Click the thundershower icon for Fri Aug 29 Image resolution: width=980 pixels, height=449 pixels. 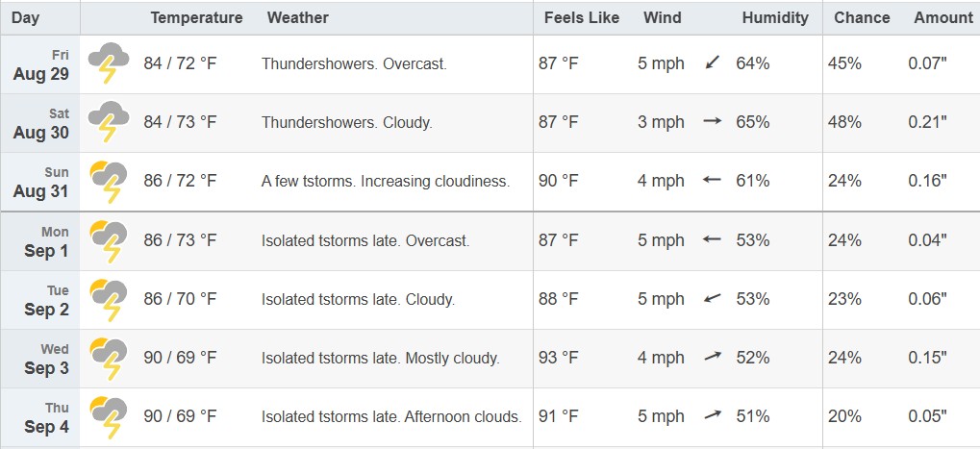point(109,63)
